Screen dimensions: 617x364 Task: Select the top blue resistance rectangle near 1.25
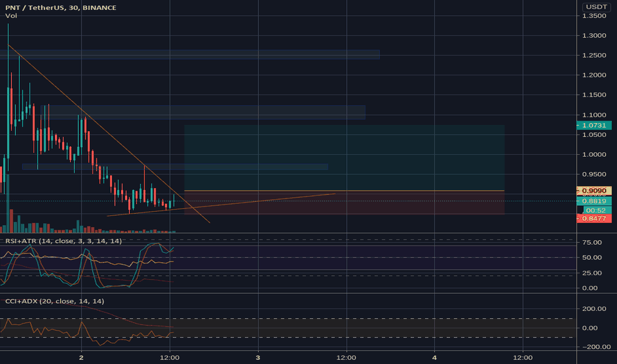pyautogui.click(x=189, y=54)
